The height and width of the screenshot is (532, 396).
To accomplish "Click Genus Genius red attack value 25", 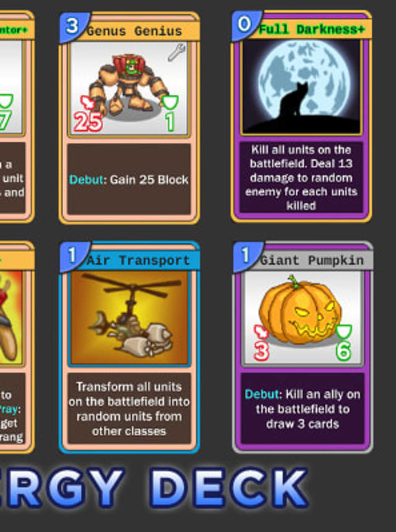I will tap(88, 122).
